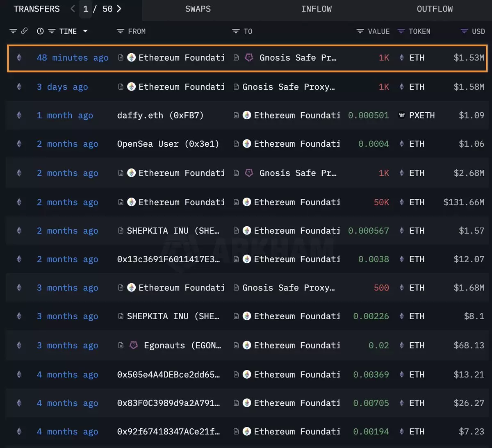Click the $68.13 USD amount

[469, 346]
